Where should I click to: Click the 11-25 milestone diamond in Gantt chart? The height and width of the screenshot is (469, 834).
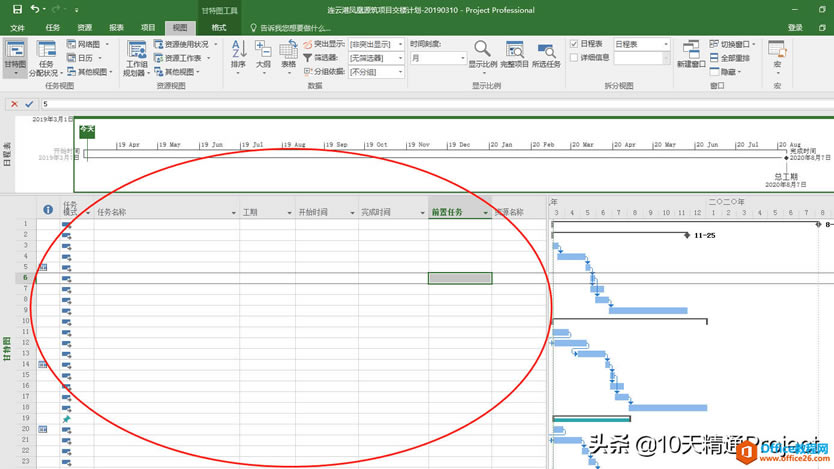click(687, 235)
